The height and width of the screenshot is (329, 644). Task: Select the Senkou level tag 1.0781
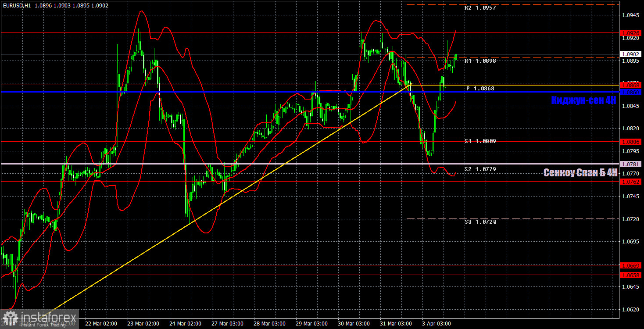631,164
